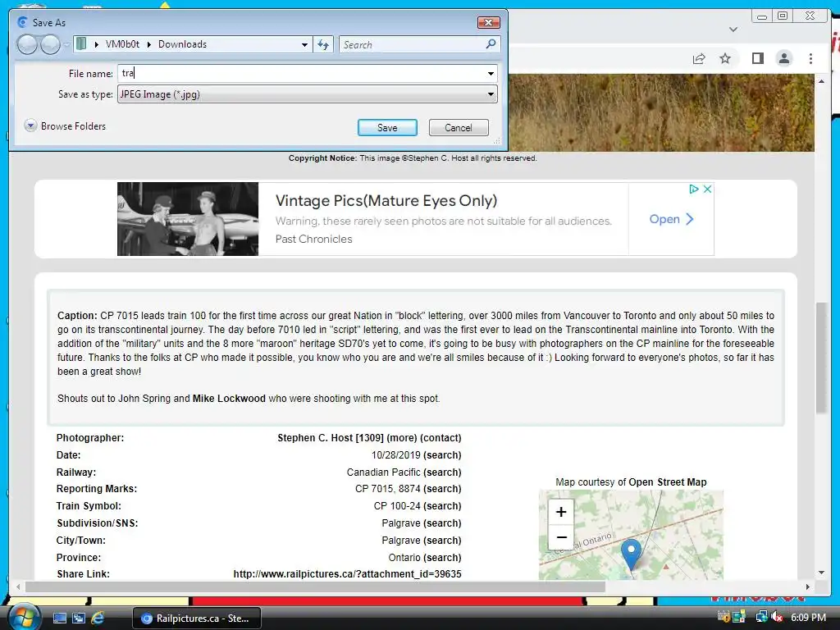
Task: Click the vertical scrollbar thumb of page
Action: (821, 358)
